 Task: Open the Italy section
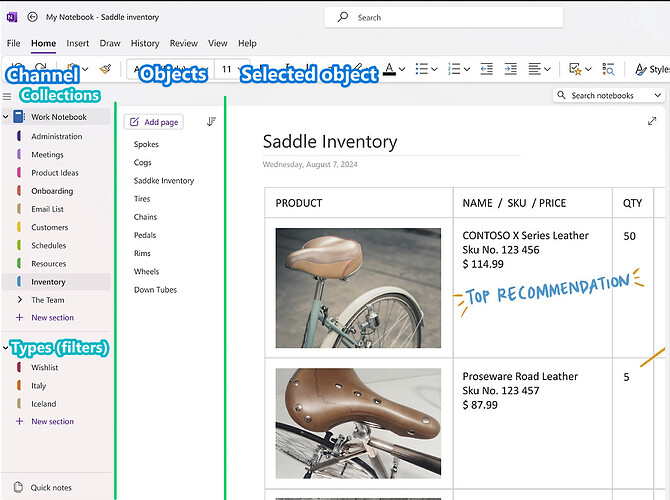[x=56, y=385]
